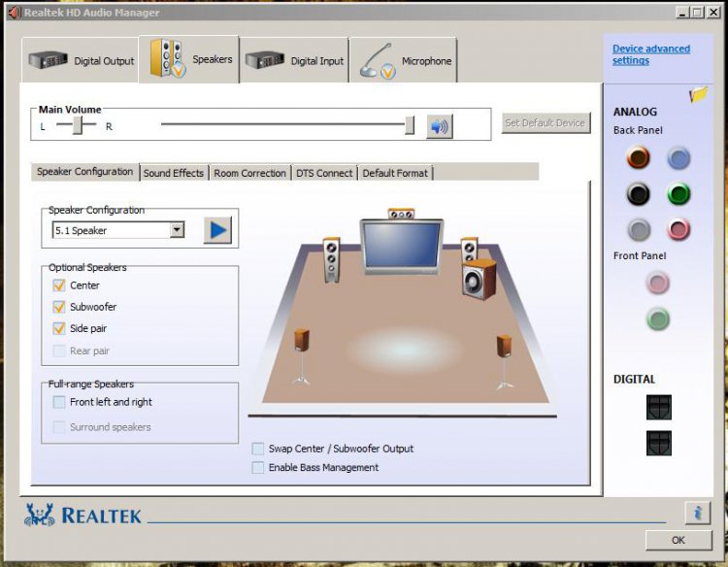Select the Speaker Configuration sub-tab
This screenshot has width=728, height=567.
click(85, 172)
